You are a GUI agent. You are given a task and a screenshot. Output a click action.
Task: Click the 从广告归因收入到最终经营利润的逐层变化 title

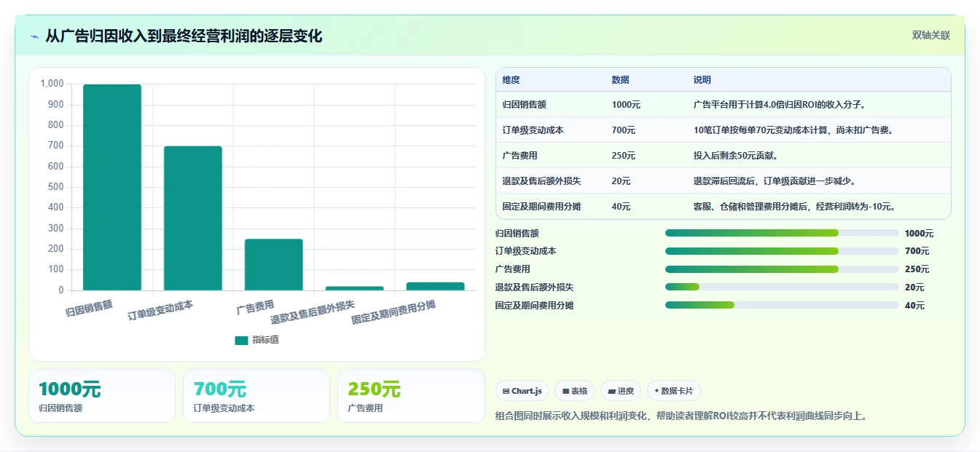[184, 36]
